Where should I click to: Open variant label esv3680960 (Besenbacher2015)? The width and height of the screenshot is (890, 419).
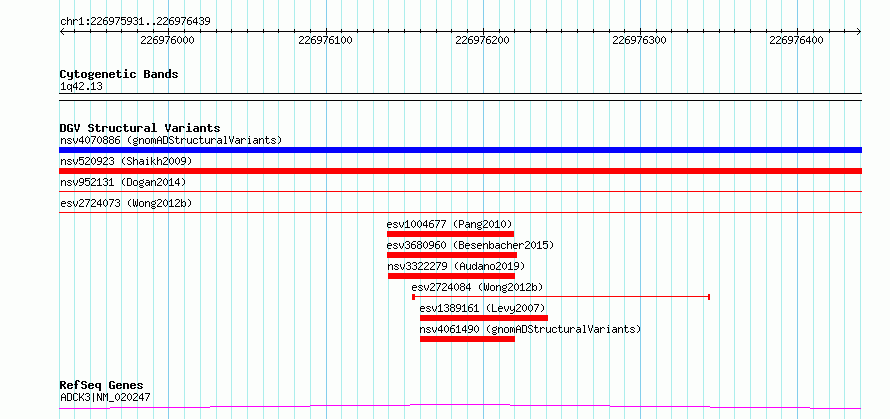pyautogui.click(x=470, y=245)
